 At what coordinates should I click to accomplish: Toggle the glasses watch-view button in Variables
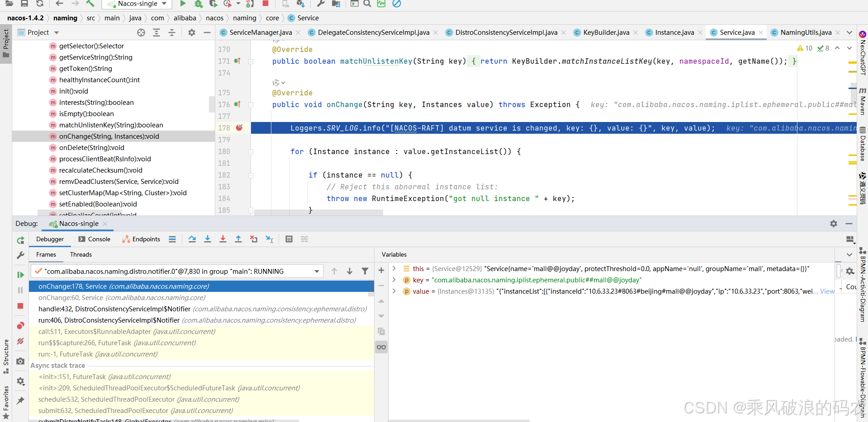click(381, 347)
